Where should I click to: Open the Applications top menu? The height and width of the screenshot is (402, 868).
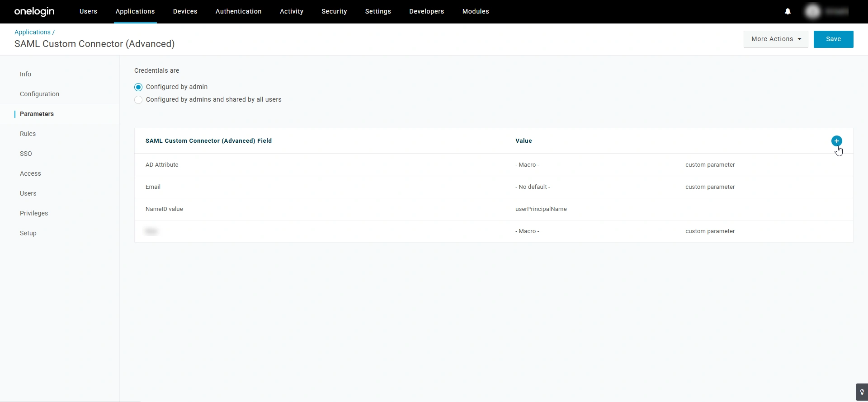[135, 11]
